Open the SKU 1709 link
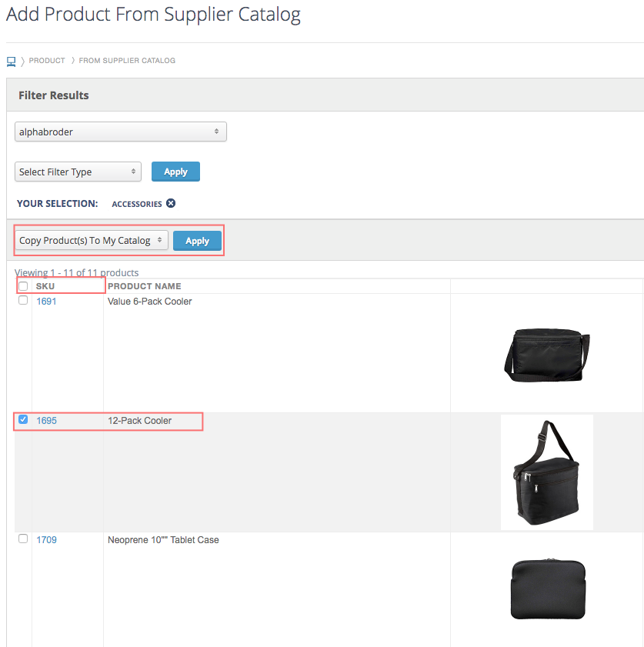 coord(46,540)
